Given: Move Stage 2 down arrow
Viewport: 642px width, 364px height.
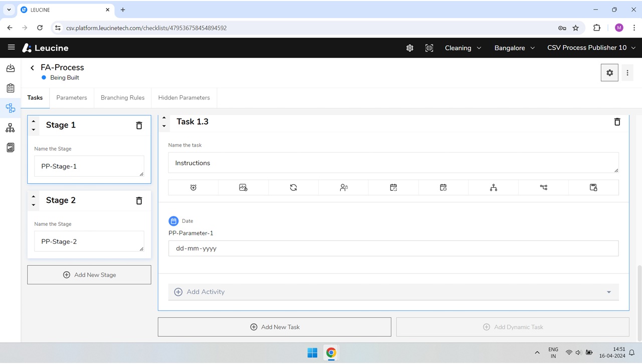Looking at the screenshot, I should 34,205.
